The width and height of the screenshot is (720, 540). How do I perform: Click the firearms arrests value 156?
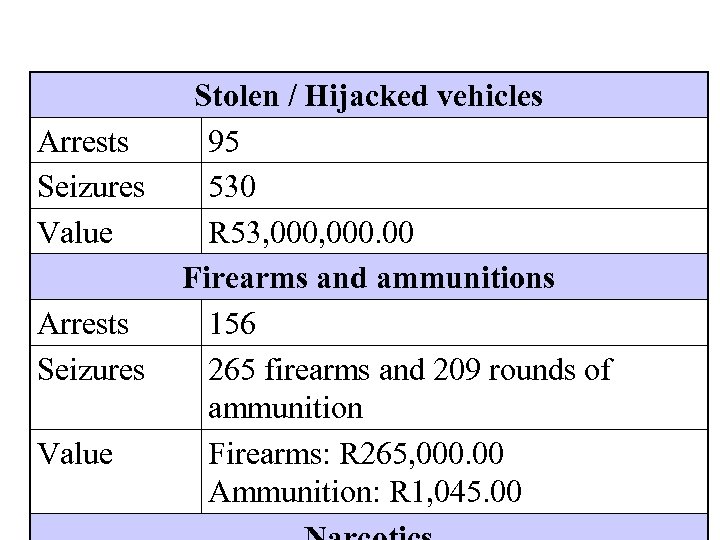click(232, 324)
